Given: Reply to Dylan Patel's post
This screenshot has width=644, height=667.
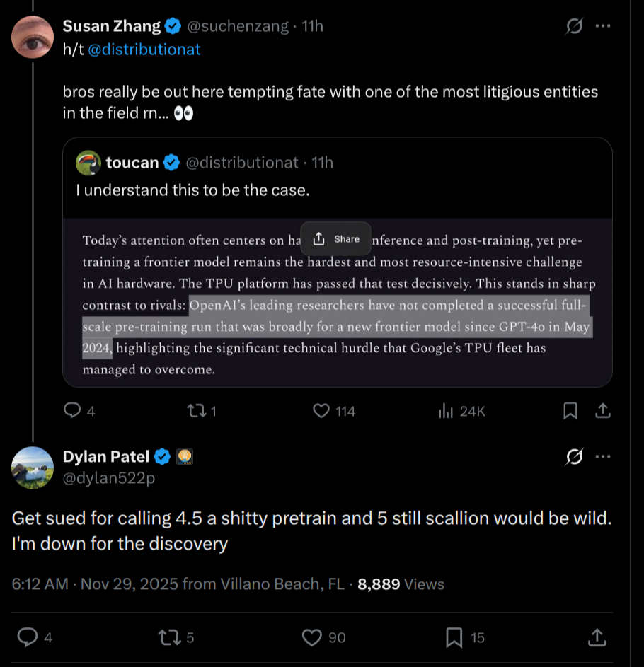Looking at the screenshot, I should tap(28, 637).
